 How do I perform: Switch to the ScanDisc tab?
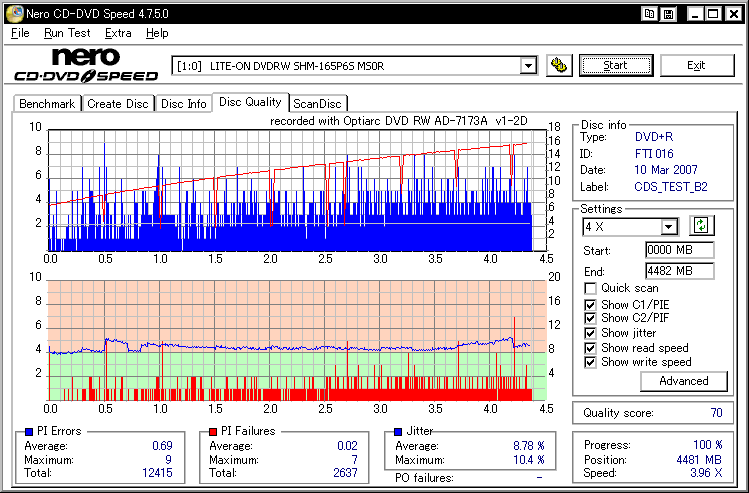(x=317, y=103)
